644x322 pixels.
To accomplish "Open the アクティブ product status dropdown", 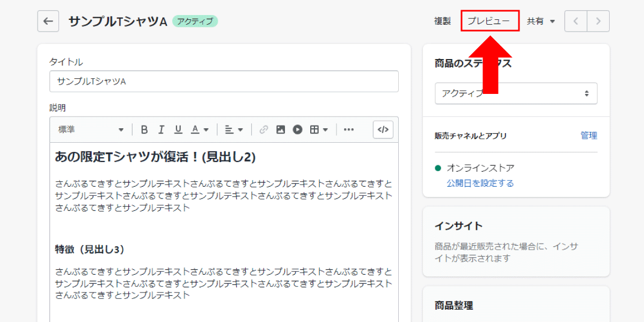I will click(x=516, y=93).
